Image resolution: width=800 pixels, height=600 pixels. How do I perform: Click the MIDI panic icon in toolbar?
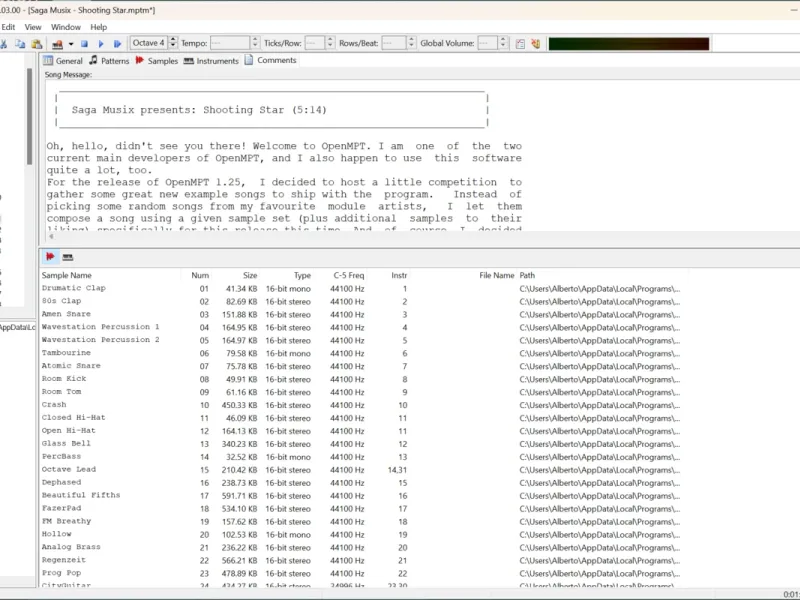click(x=536, y=44)
